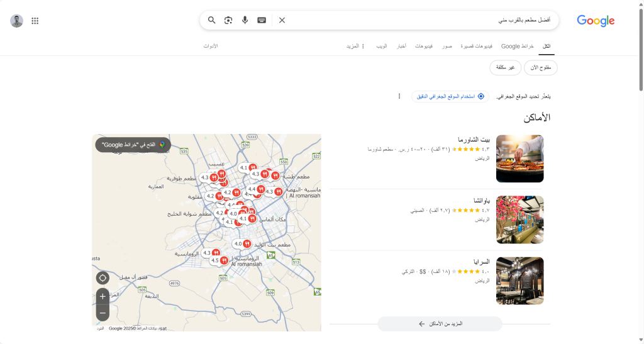Screen dimensions: 644x344
Task: Expand the المزيد dropdown menu
Action: pos(356,47)
